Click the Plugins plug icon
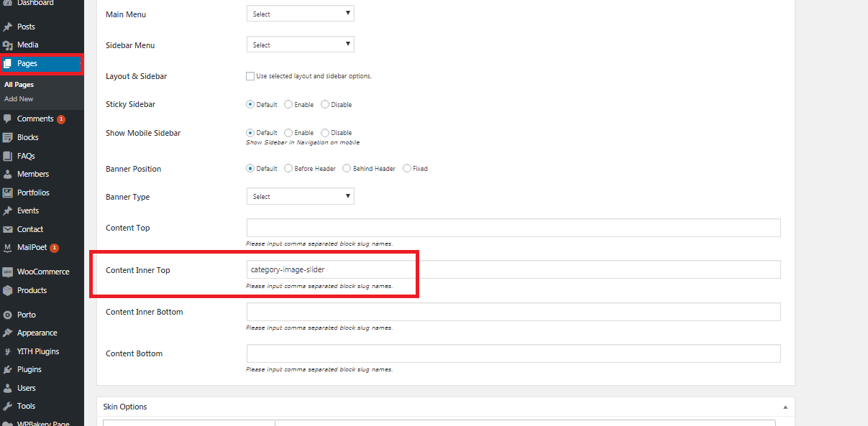This screenshot has height=426, width=868. pos(8,369)
